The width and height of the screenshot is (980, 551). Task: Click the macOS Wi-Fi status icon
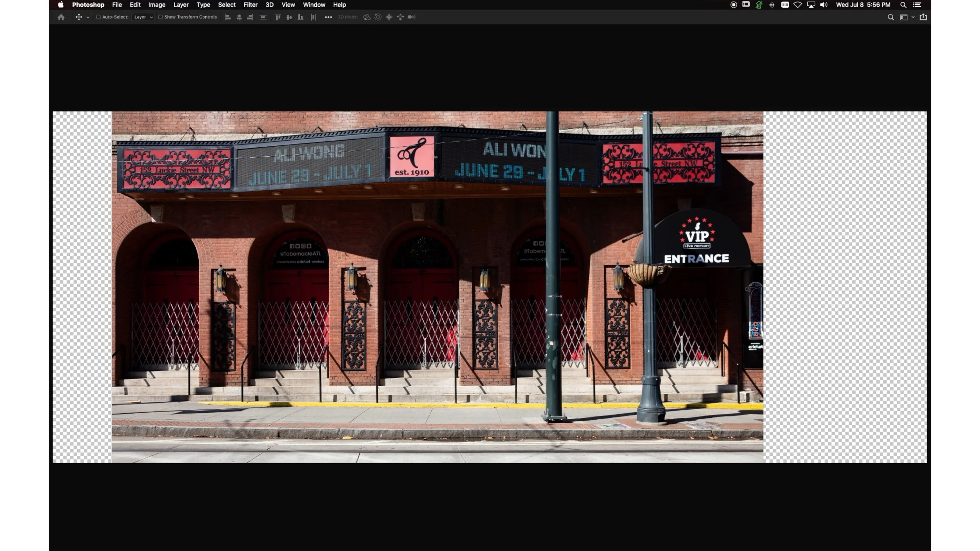pos(797,5)
